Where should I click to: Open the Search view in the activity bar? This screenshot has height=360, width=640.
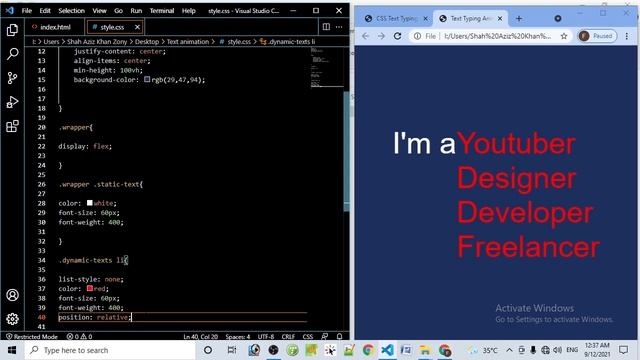pos(12,54)
